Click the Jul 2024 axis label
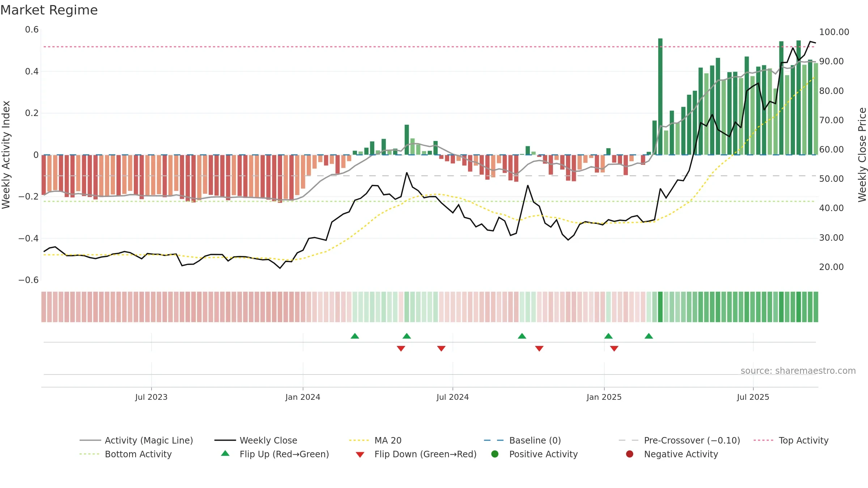The width and height of the screenshot is (868, 488). (x=452, y=397)
